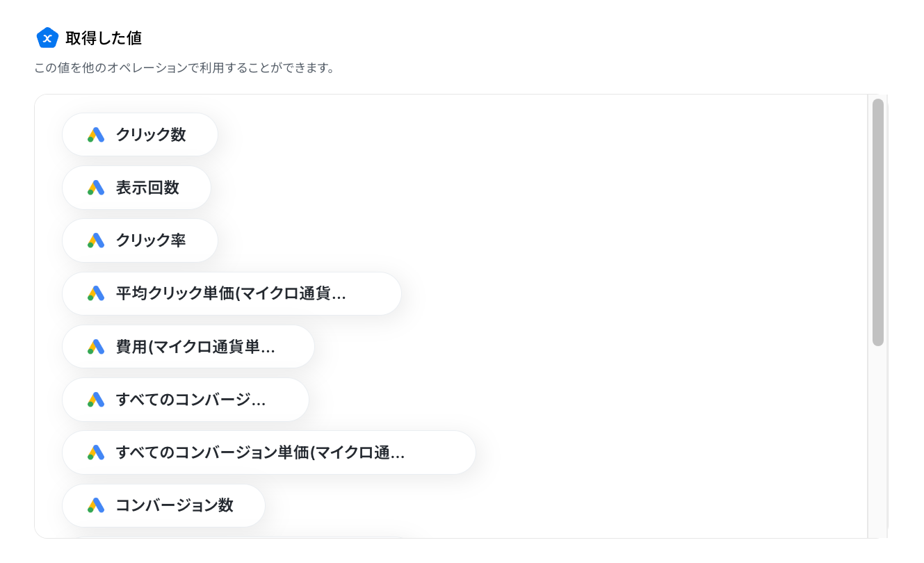Screen dimensions: 924x563
Task: Click the Google Ads icon beside すべてのコンバージョン単価
Action: [96, 452]
